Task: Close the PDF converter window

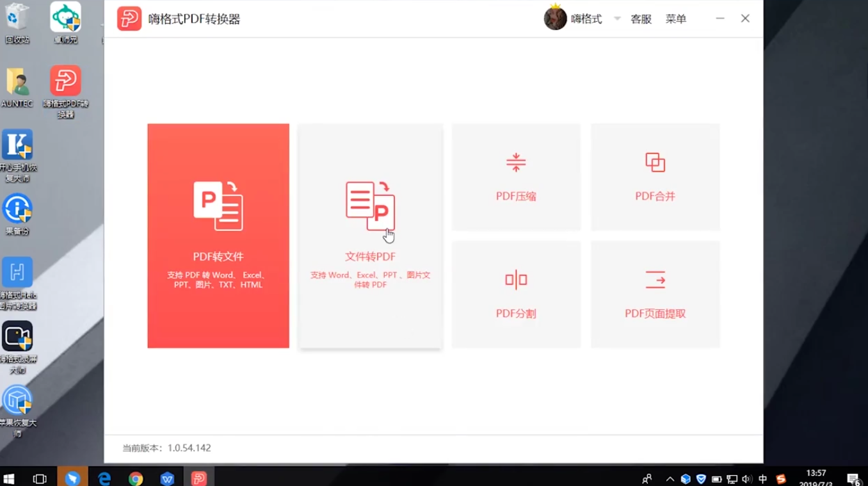Action: click(745, 19)
